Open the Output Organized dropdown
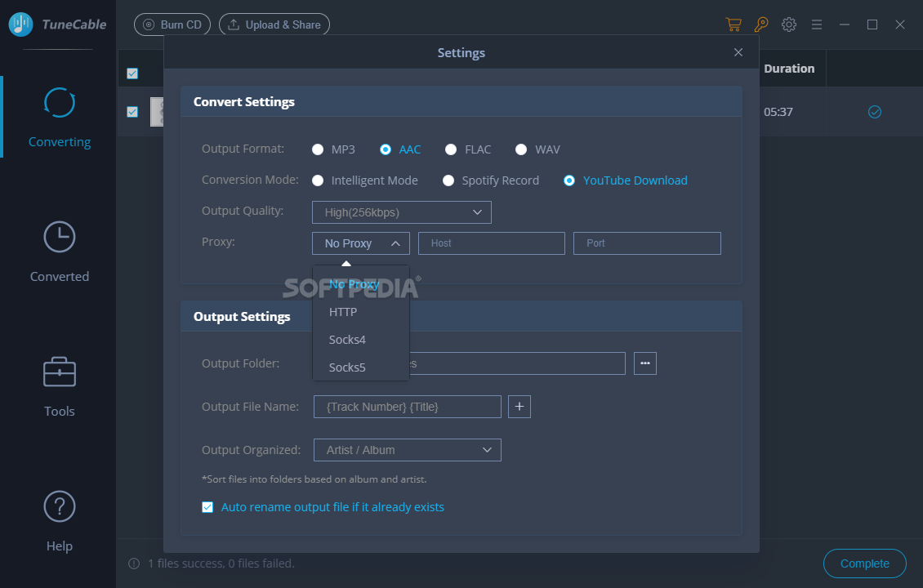923x588 pixels. pyautogui.click(x=408, y=450)
